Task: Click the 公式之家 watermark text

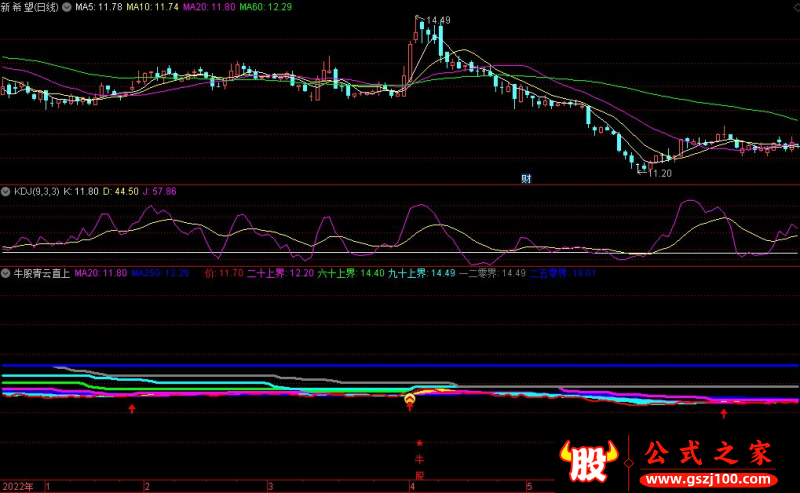Action: point(708,455)
